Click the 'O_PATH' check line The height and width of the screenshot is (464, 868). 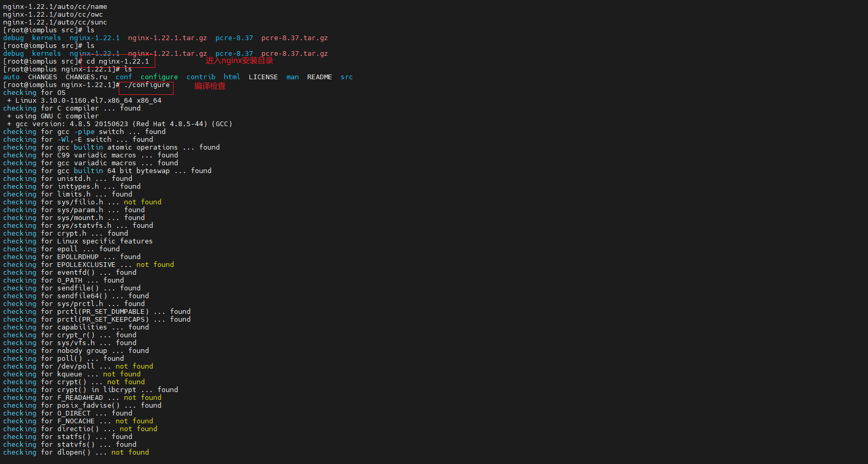(x=64, y=280)
